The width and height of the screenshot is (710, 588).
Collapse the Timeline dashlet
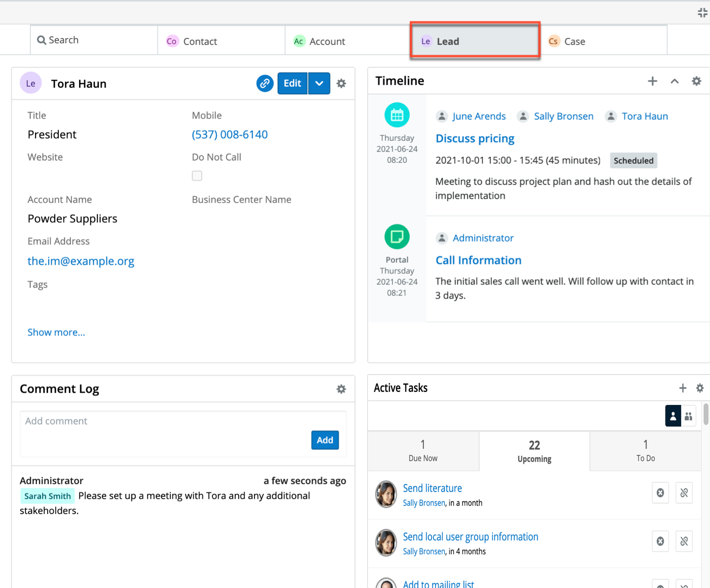674,81
